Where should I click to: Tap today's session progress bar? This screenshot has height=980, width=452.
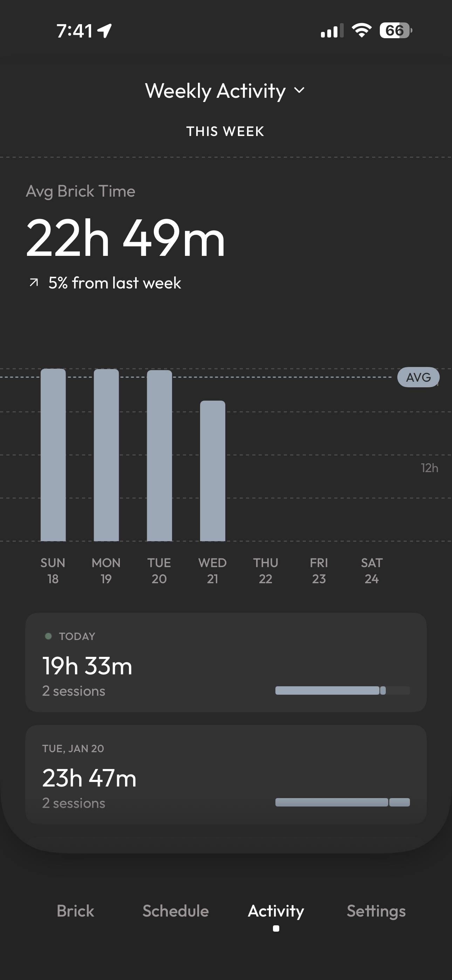[342, 690]
